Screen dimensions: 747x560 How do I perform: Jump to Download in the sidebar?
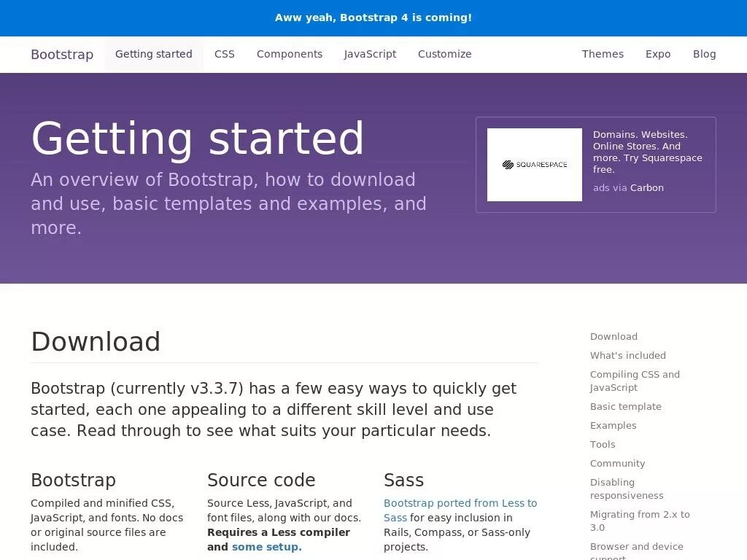coord(614,336)
